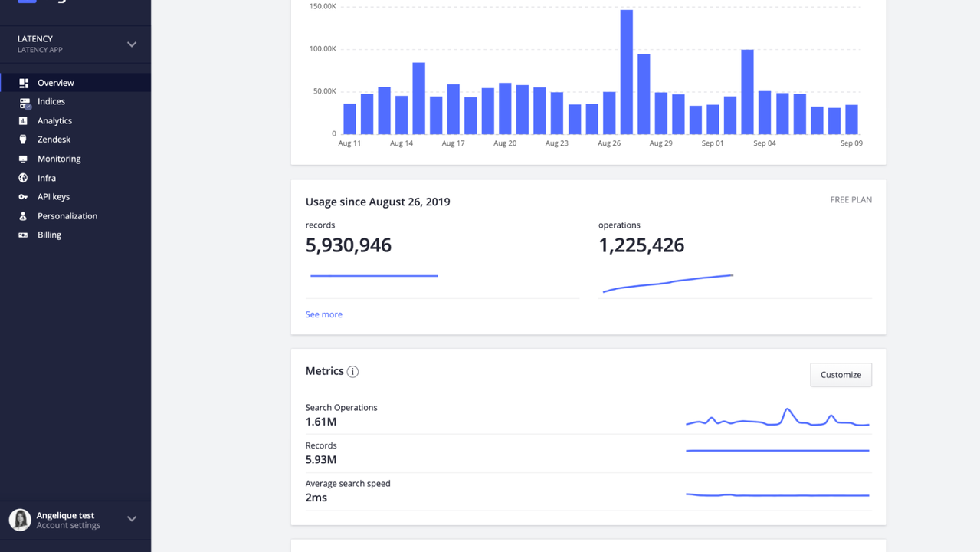This screenshot has height=552, width=980.
Task: Open the Personalization person icon
Action: [x=24, y=216]
